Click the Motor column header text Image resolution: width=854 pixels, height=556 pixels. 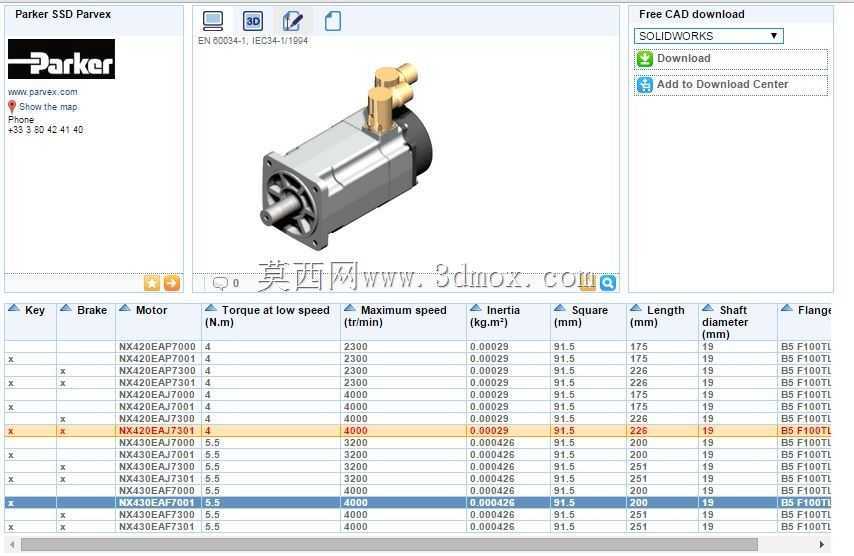(x=151, y=310)
